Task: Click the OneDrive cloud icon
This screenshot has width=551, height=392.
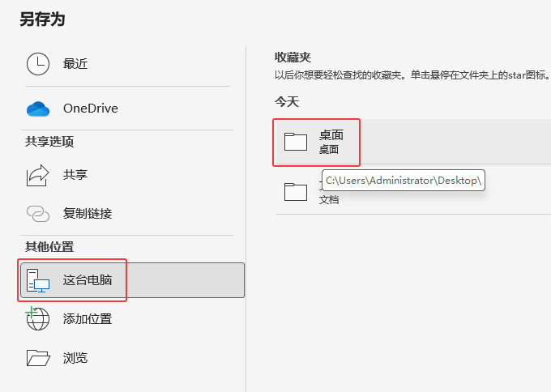Action: [x=38, y=109]
